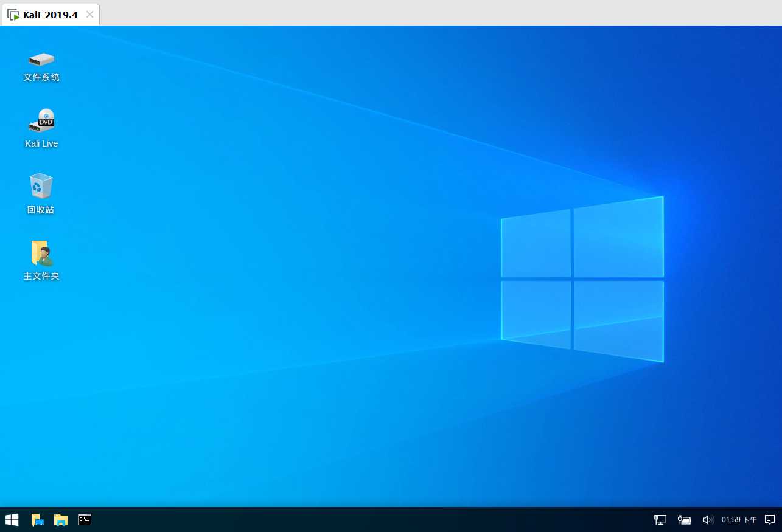The height and width of the screenshot is (532, 782).
Task: Close the Kali-2019.4 tab
Action: [x=89, y=15]
